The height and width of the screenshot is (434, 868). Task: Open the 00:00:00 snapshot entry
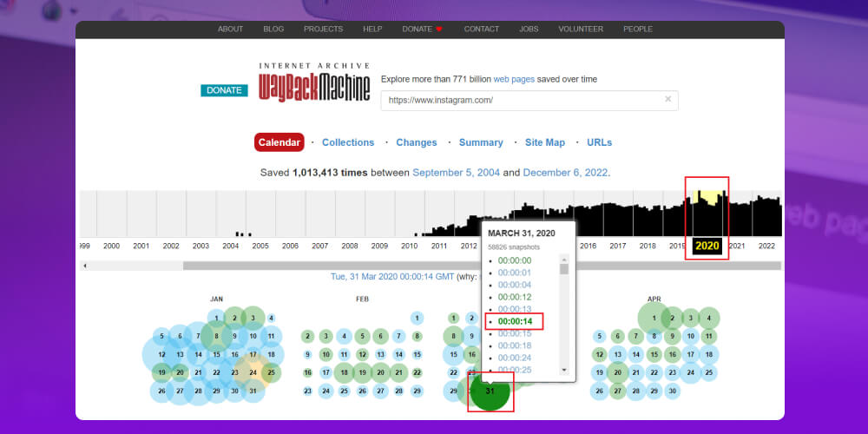click(514, 260)
